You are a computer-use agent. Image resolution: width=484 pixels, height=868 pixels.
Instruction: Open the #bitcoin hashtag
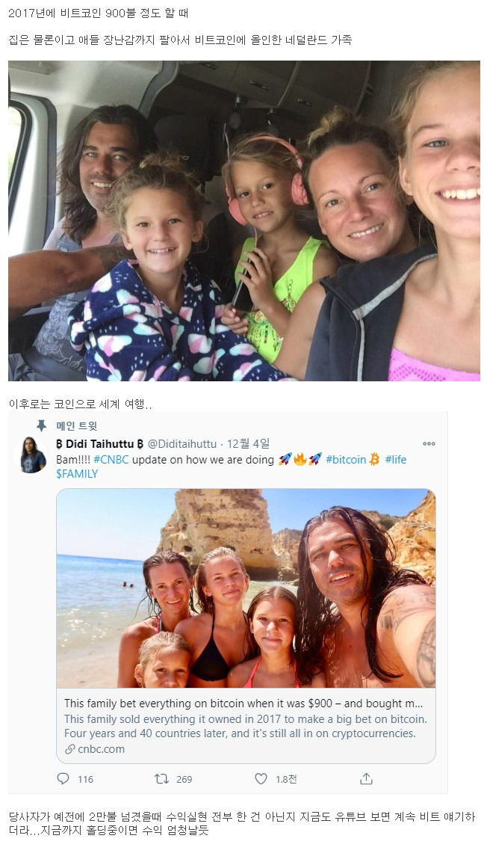346,460
